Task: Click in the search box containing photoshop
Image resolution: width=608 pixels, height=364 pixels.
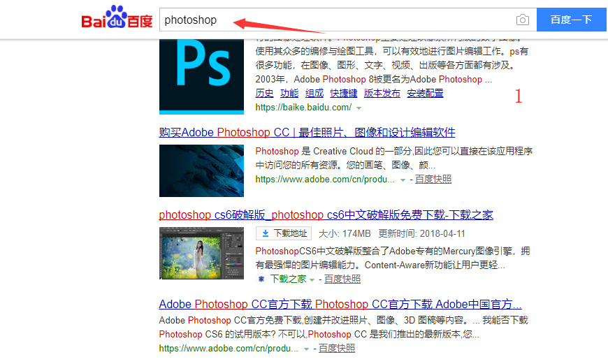Action: 335,20
